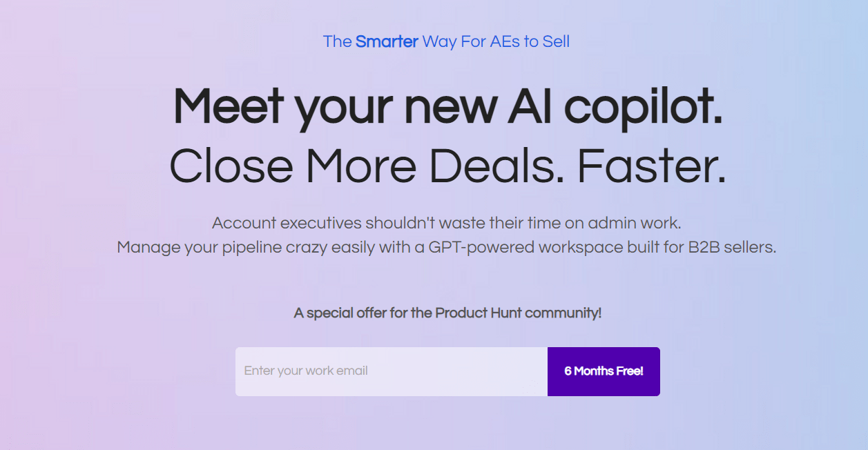
Task: Click the word "Meet" in the main headline
Action: click(228, 108)
